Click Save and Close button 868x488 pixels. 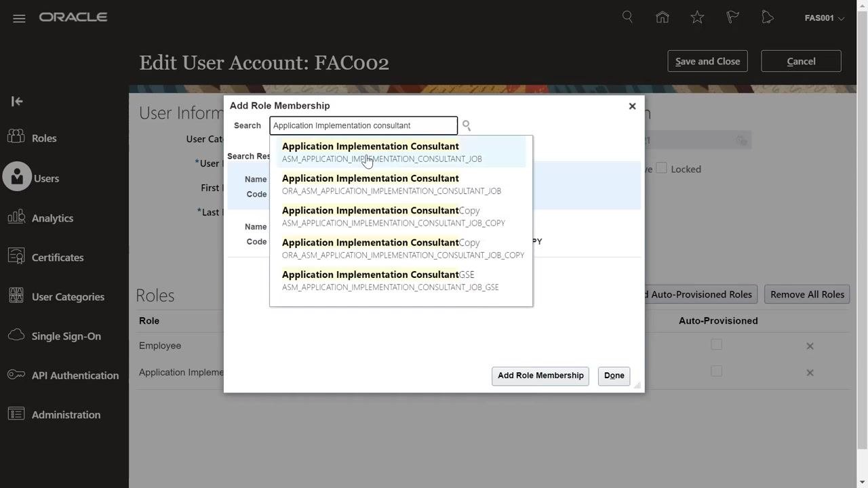tap(707, 61)
